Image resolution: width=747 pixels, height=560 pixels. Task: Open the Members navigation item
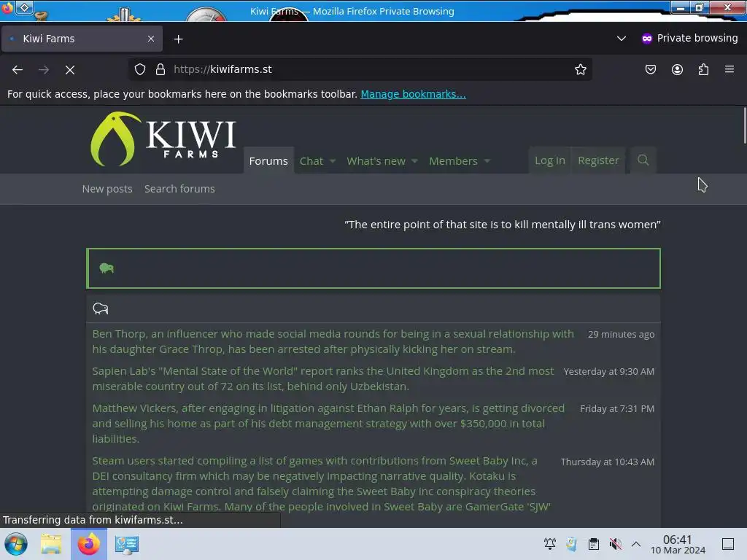click(453, 161)
